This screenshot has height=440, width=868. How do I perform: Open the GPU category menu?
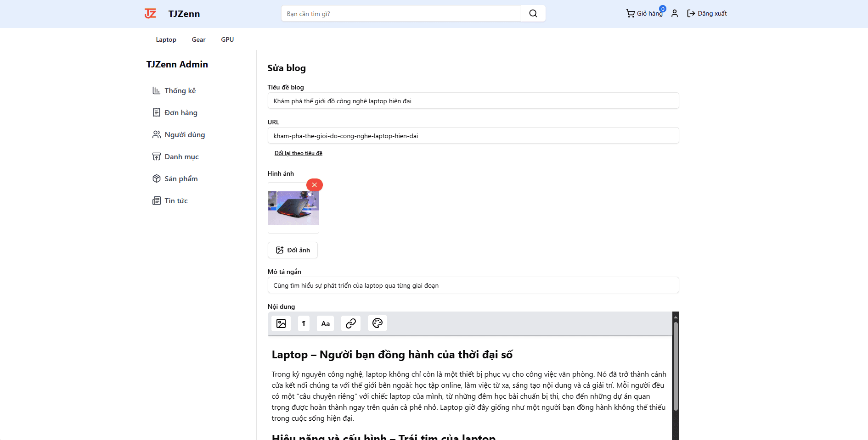227,39
